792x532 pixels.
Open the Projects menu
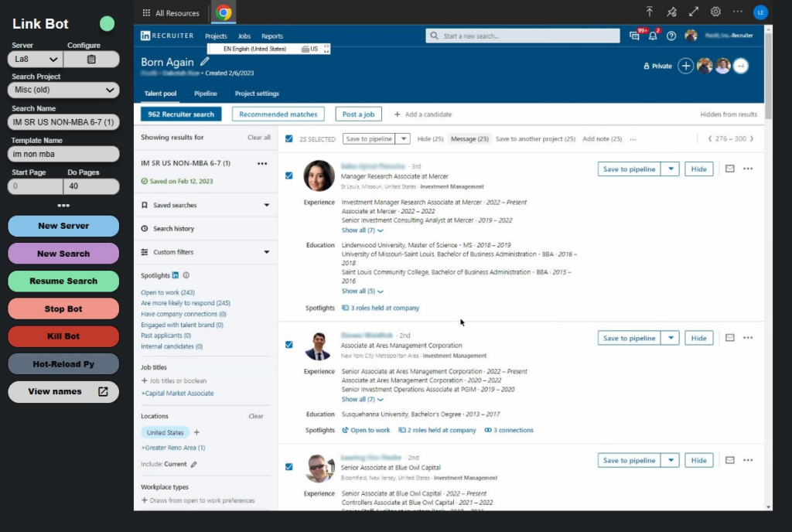point(216,36)
